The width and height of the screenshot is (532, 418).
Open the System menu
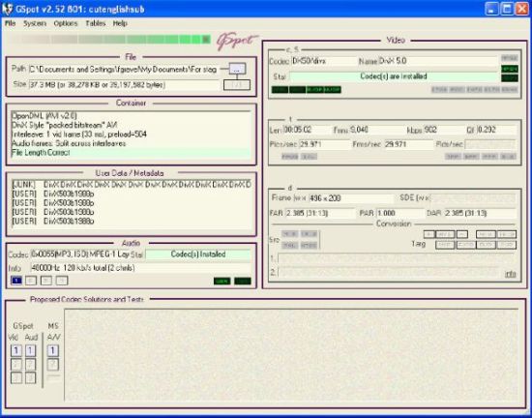coord(35,23)
